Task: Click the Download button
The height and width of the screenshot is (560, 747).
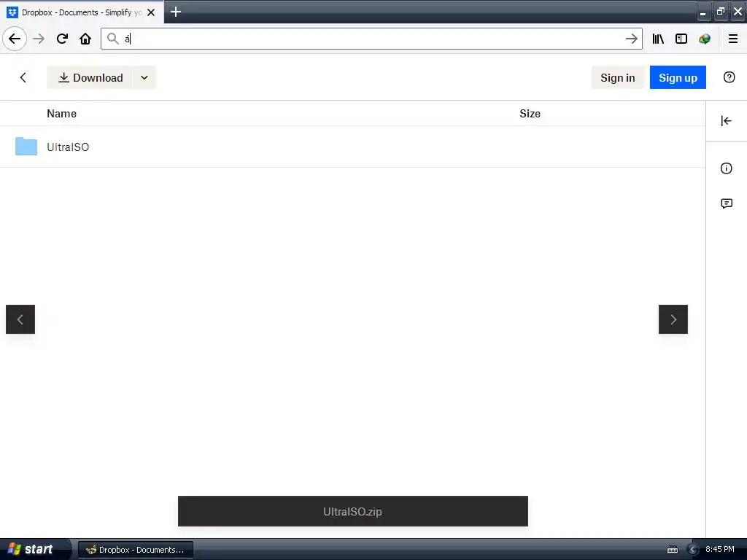Action: [x=90, y=77]
